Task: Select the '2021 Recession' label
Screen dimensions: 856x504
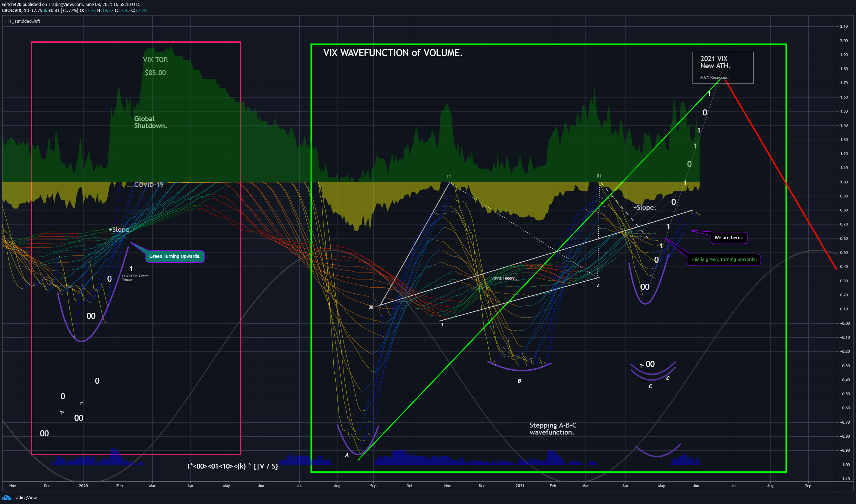Action: (x=714, y=78)
